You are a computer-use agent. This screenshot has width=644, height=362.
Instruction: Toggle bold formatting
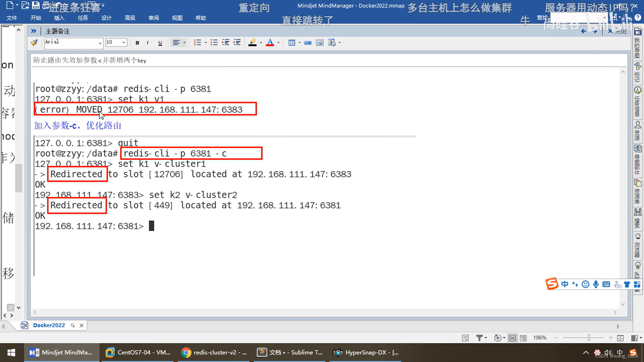(x=137, y=43)
